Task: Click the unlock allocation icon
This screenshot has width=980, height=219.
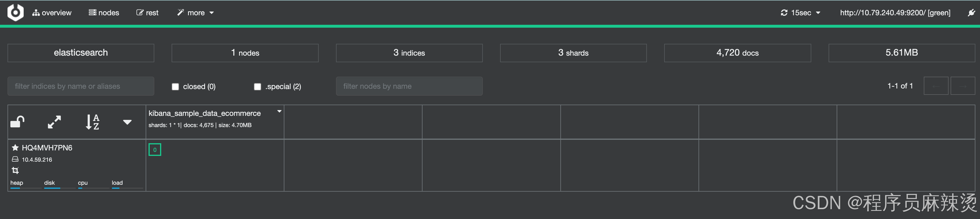Action: [18, 122]
